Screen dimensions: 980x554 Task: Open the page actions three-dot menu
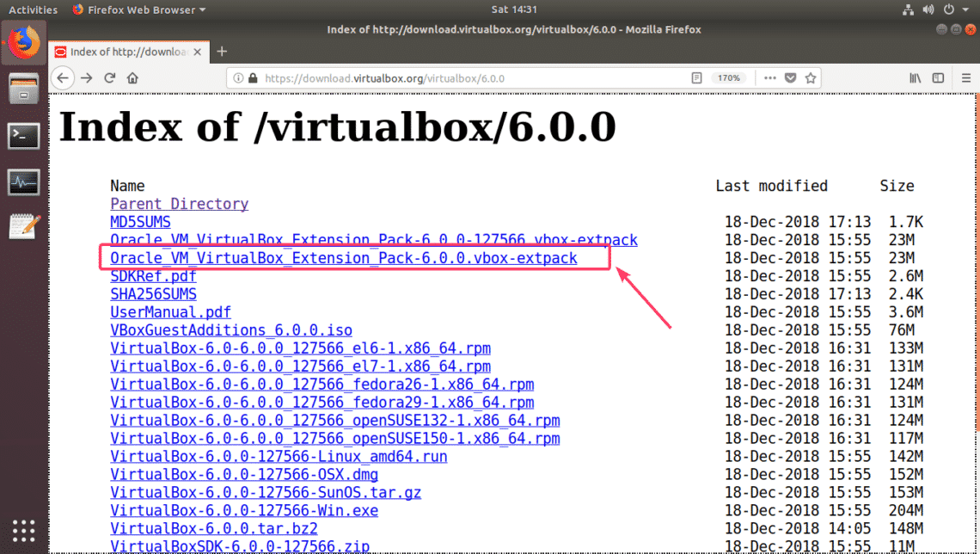[770, 78]
